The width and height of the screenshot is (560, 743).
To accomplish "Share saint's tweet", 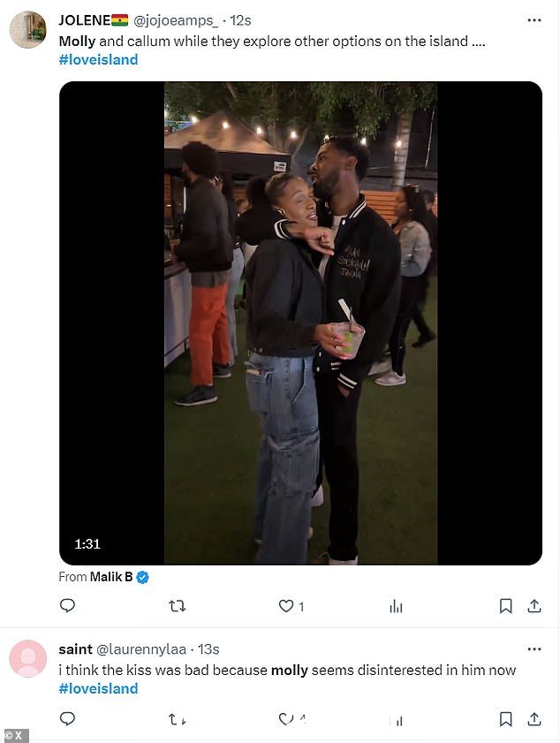I will click(x=534, y=719).
